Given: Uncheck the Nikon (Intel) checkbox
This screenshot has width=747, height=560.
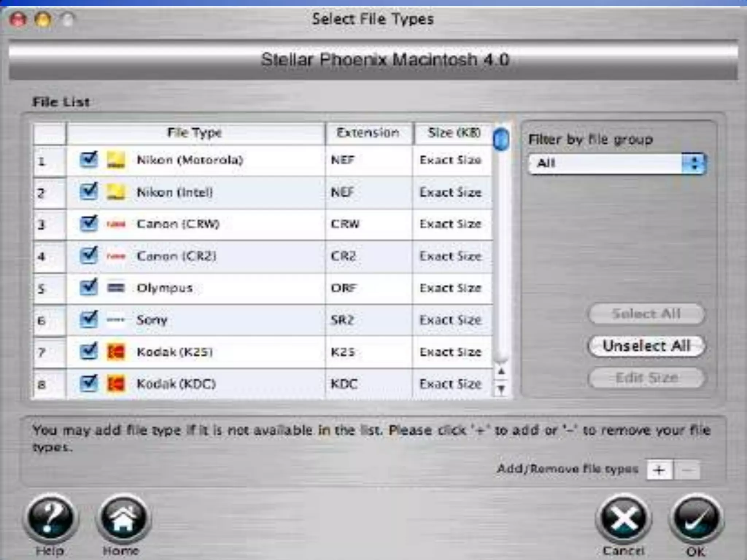Looking at the screenshot, I should coord(89,192).
